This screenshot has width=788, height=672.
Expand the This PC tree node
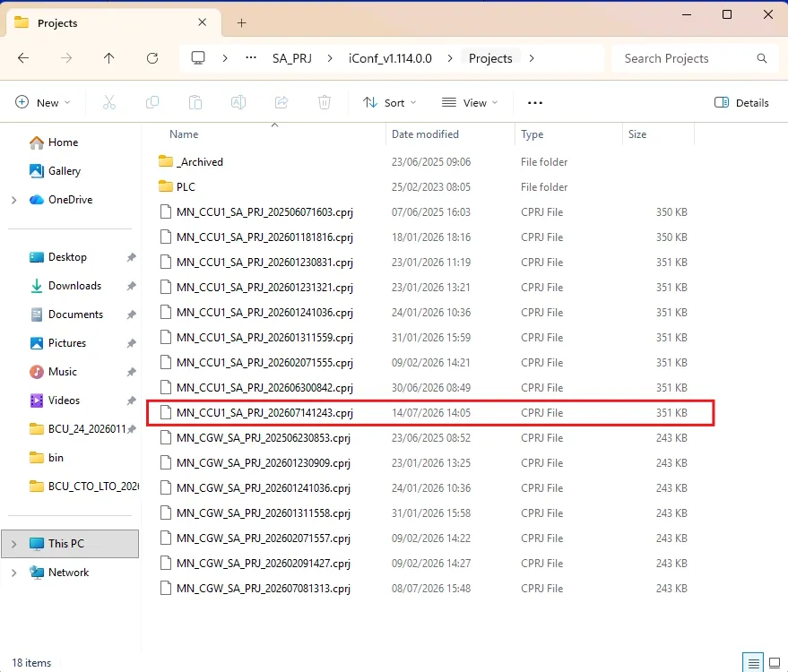point(14,544)
